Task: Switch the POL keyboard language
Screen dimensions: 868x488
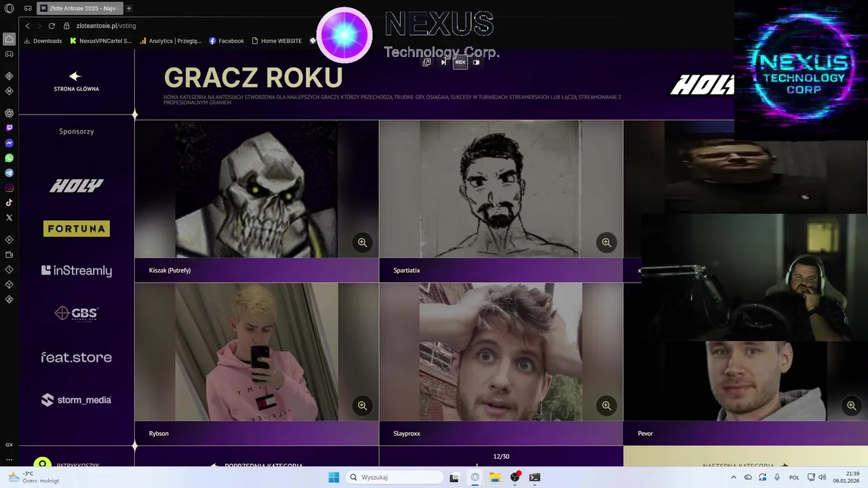Action: point(794,477)
